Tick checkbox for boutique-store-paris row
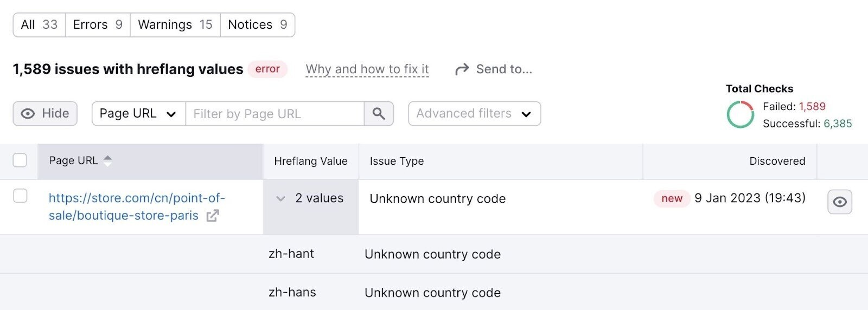The image size is (868, 310). click(x=20, y=196)
